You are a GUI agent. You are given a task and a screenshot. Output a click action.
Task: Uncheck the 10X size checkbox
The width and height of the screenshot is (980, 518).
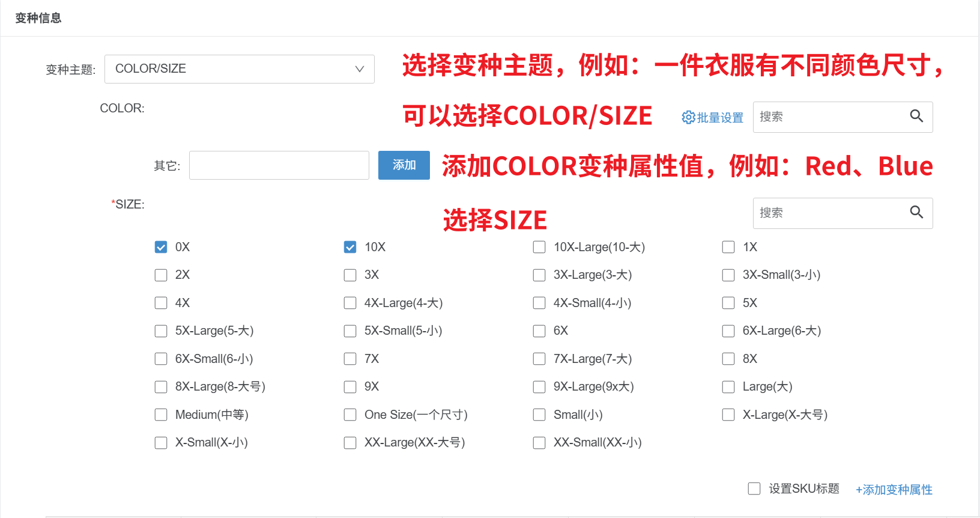pyautogui.click(x=350, y=247)
